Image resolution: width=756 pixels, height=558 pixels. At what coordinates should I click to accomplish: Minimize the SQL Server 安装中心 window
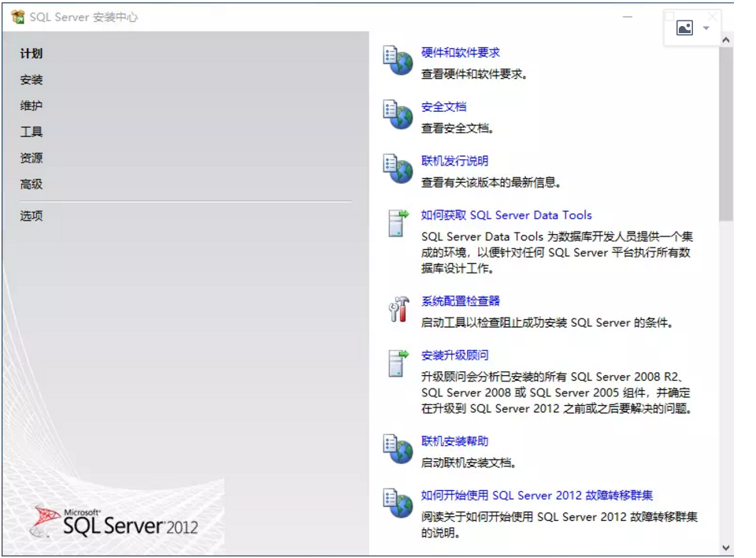(x=628, y=17)
